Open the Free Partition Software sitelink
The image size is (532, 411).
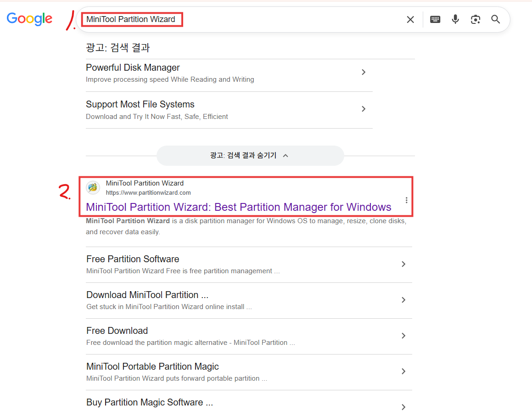(x=133, y=259)
